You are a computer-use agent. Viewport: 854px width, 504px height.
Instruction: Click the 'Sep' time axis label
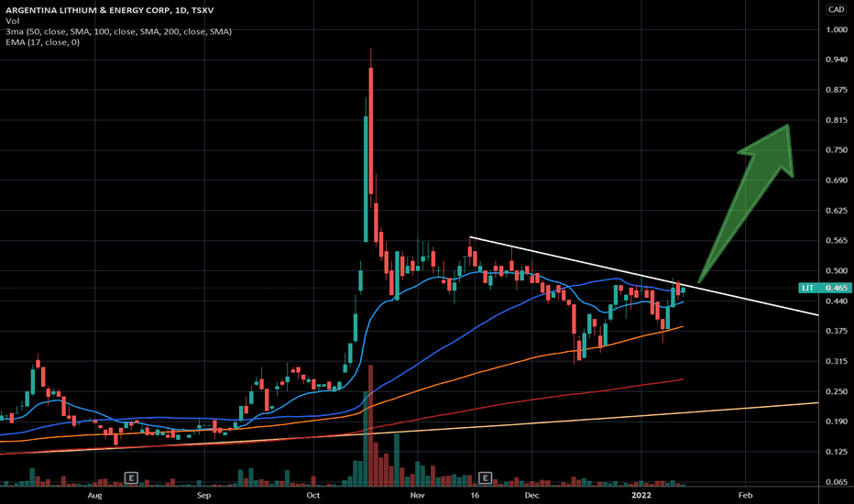pos(203,495)
